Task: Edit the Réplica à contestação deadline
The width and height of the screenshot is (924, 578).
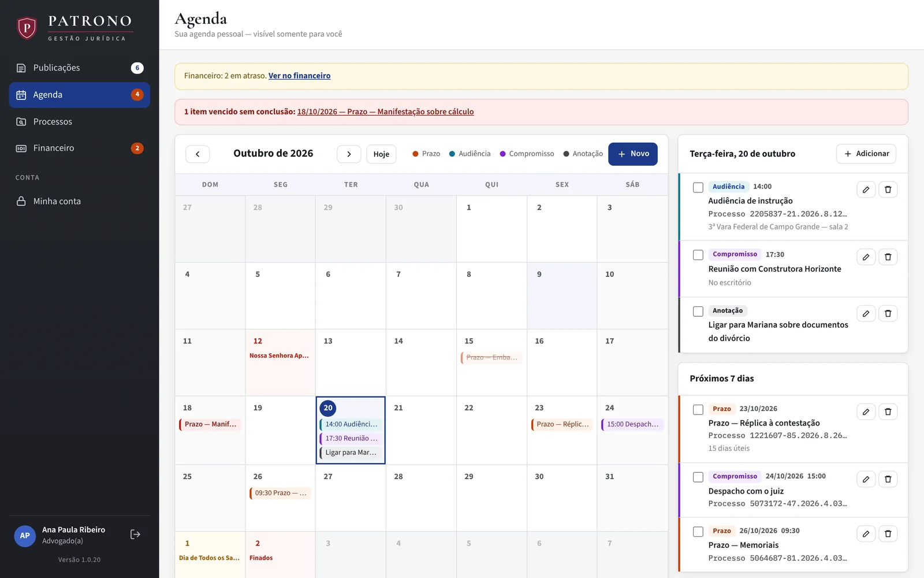Action: pyautogui.click(x=866, y=412)
